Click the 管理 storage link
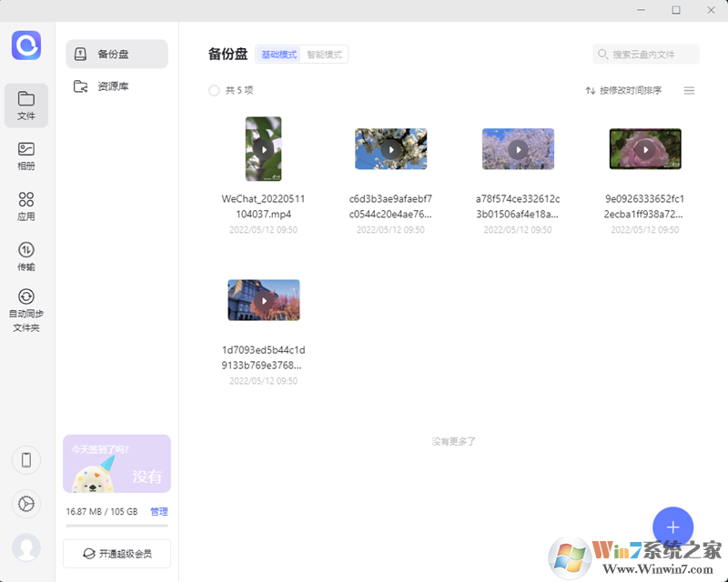The width and height of the screenshot is (728, 582). 160,512
